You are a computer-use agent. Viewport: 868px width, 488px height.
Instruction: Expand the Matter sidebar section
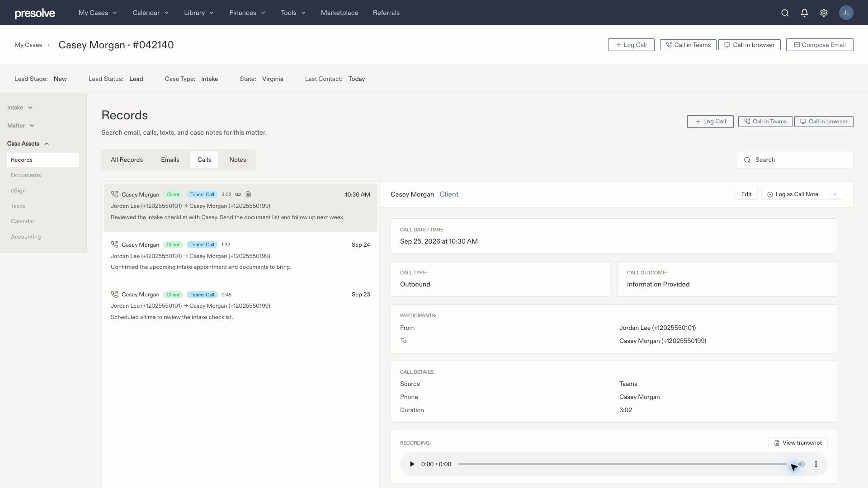pos(21,126)
